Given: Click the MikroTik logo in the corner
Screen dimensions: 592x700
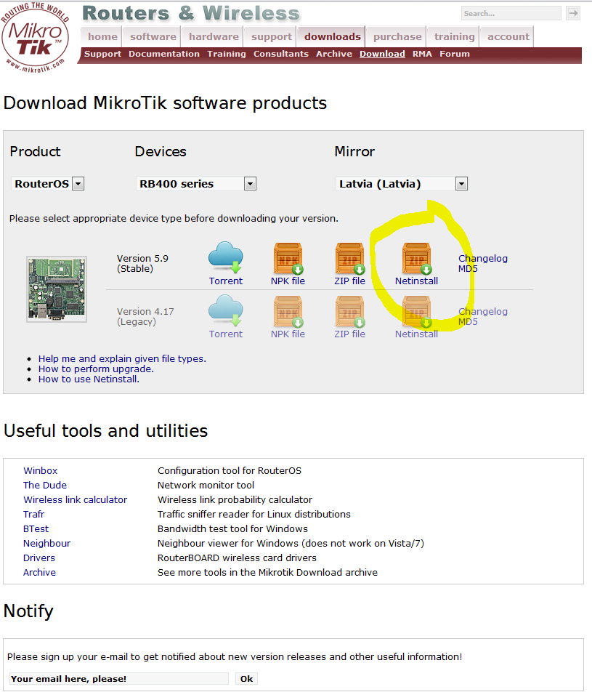Looking at the screenshot, I should (34, 38).
